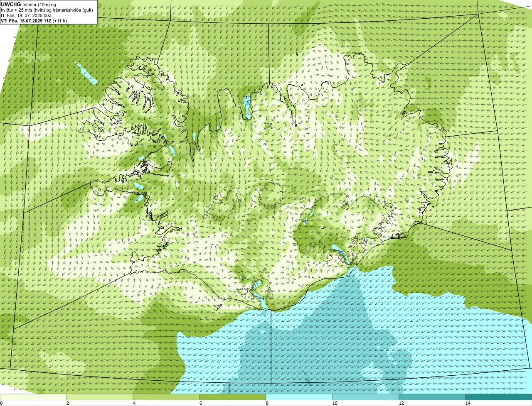Click the title line 'UWC/IG: Vindur (10m) og'
The image size is (532, 406).
point(29,5)
